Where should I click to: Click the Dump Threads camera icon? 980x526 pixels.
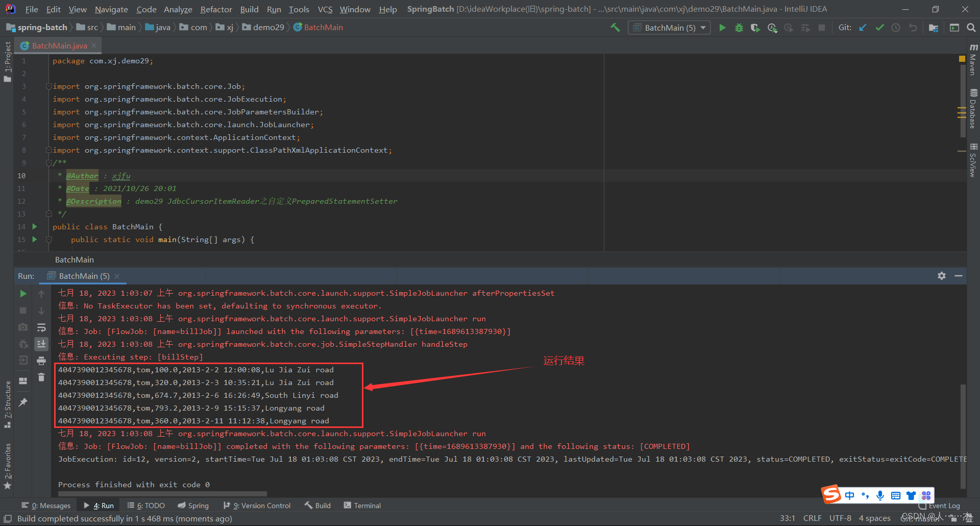tap(23, 327)
